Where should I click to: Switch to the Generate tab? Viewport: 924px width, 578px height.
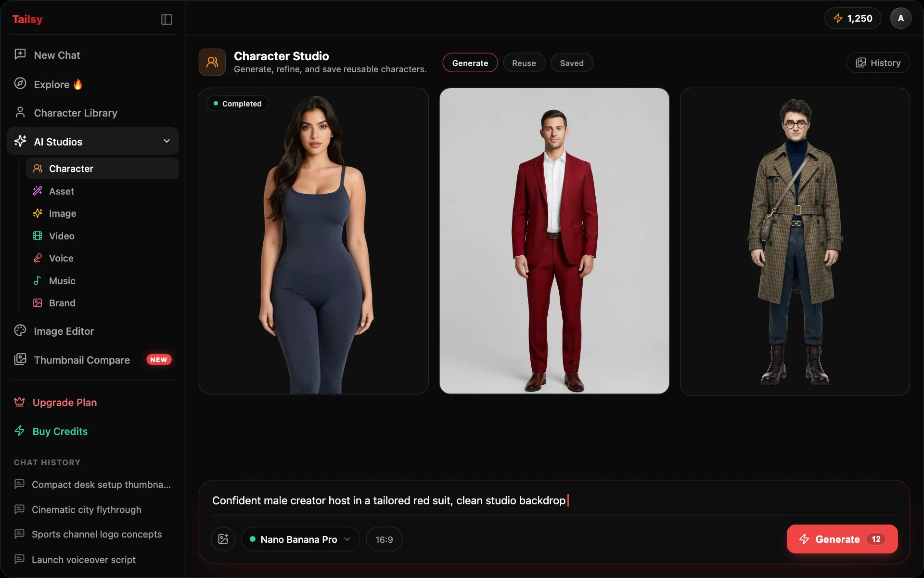470,63
